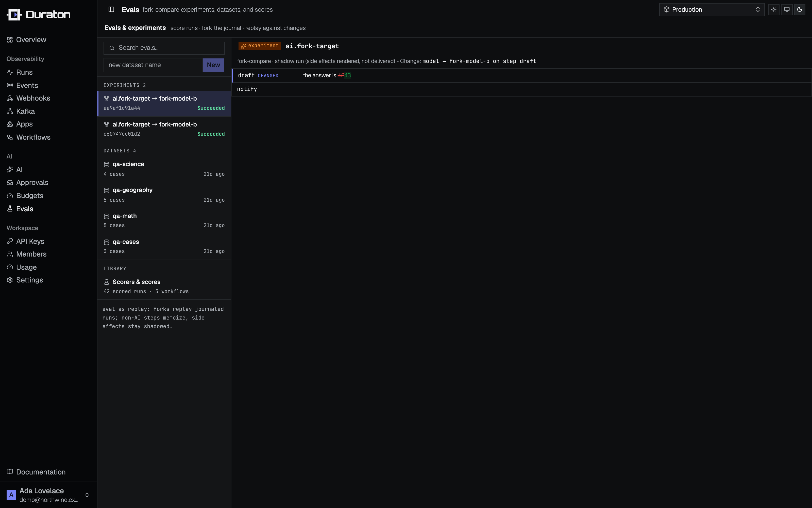The image size is (812, 508).
Task: Open Events in the sidebar
Action: (27, 85)
